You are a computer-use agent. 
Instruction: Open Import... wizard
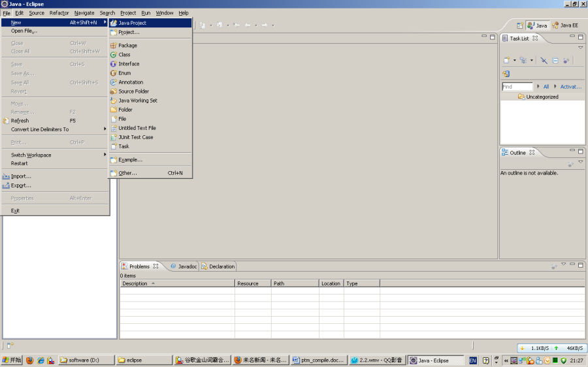pos(55,176)
